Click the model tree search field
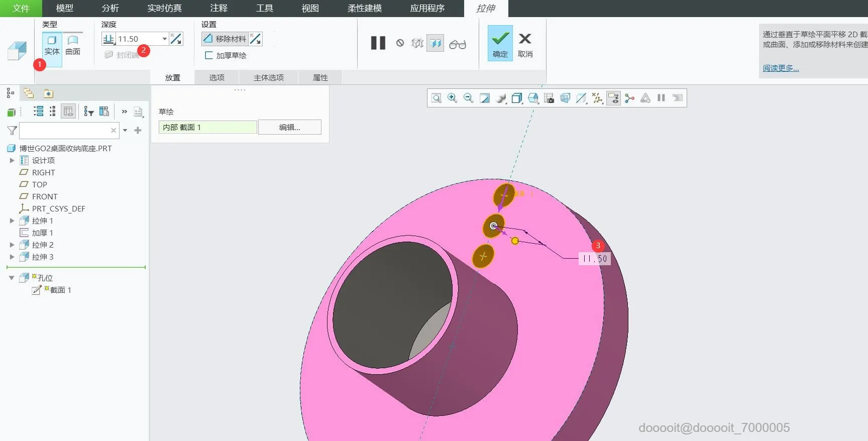This screenshot has height=441, width=868. click(x=64, y=131)
